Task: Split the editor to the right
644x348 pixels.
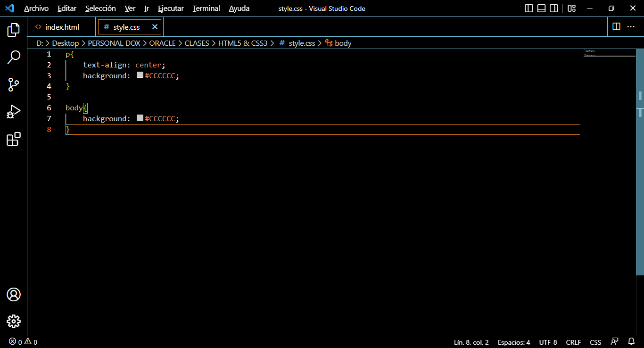Action: coord(616,27)
